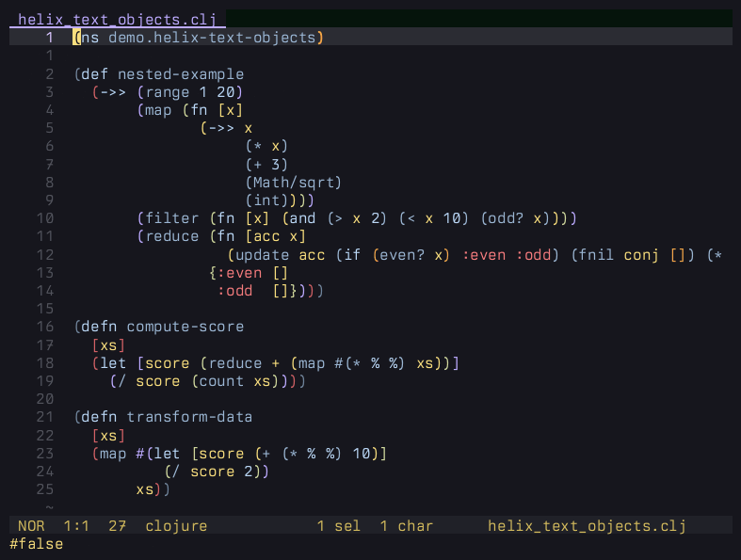Click 'conj' on line 12
The height and width of the screenshot is (560, 741).
tap(641, 255)
